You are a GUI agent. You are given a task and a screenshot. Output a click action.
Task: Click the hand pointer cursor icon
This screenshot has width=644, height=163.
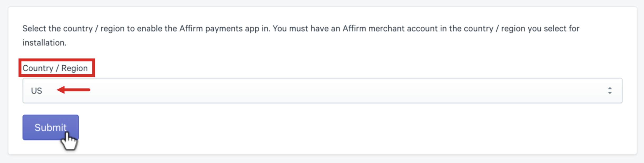pos(69,141)
